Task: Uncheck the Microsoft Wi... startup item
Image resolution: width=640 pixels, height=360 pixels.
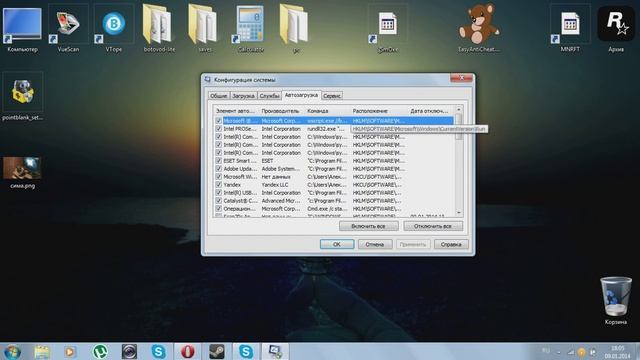Action: tap(218, 176)
